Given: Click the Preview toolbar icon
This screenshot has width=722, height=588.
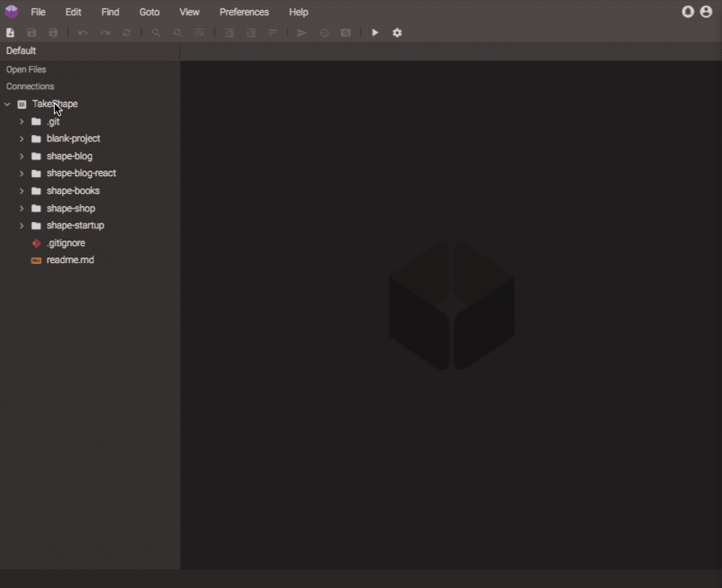Looking at the screenshot, I should pyautogui.click(x=346, y=33).
